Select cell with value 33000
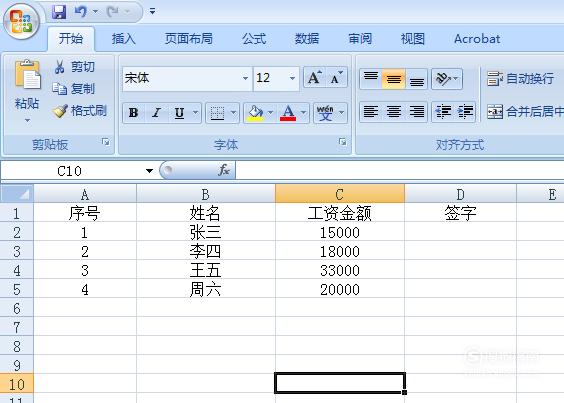Image resolution: width=564 pixels, height=403 pixels. click(340, 270)
